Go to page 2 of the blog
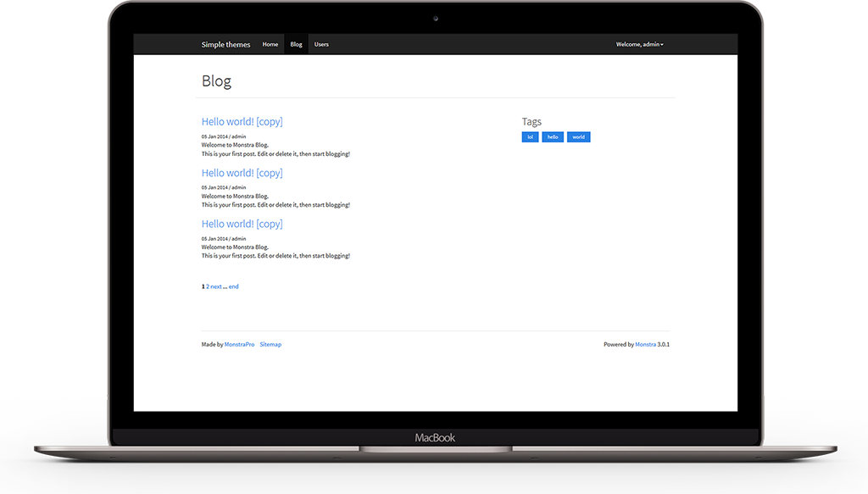 pos(209,286)
